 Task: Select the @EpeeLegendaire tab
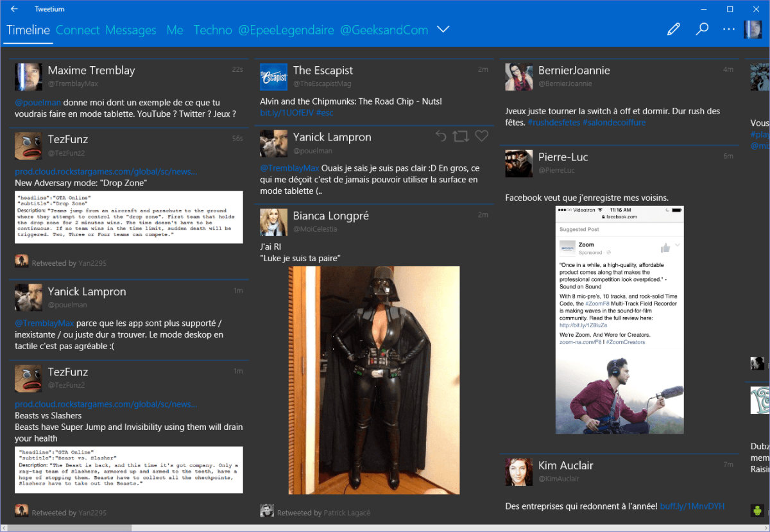(x=286, y=30)
